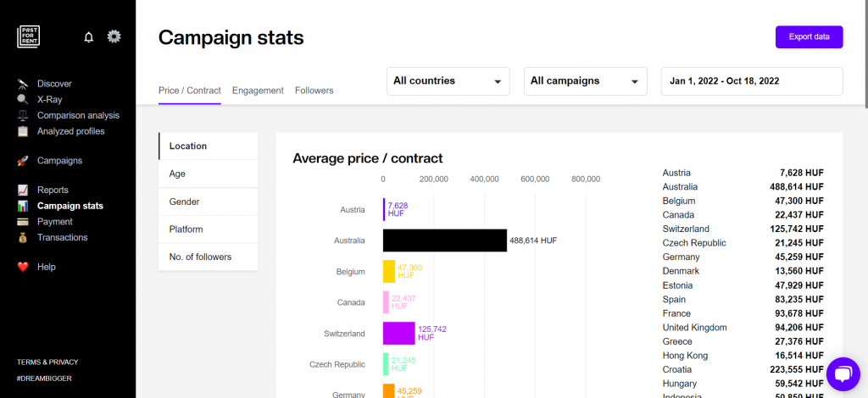
Task: Click the 488,614 HUF value in list
Action: coord(797,187)
